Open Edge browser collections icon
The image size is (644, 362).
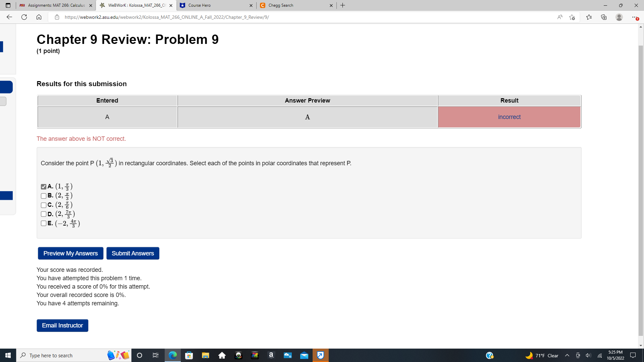coord(604,17)
